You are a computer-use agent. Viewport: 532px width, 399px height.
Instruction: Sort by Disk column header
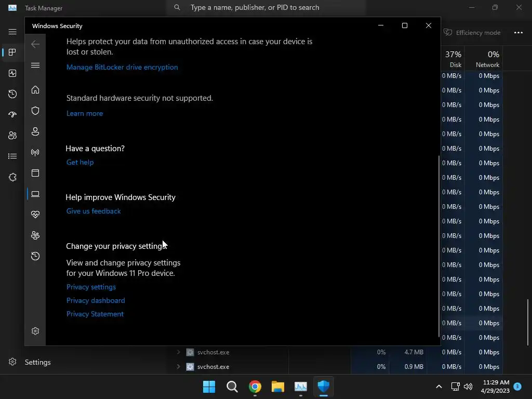pos(453,59)
